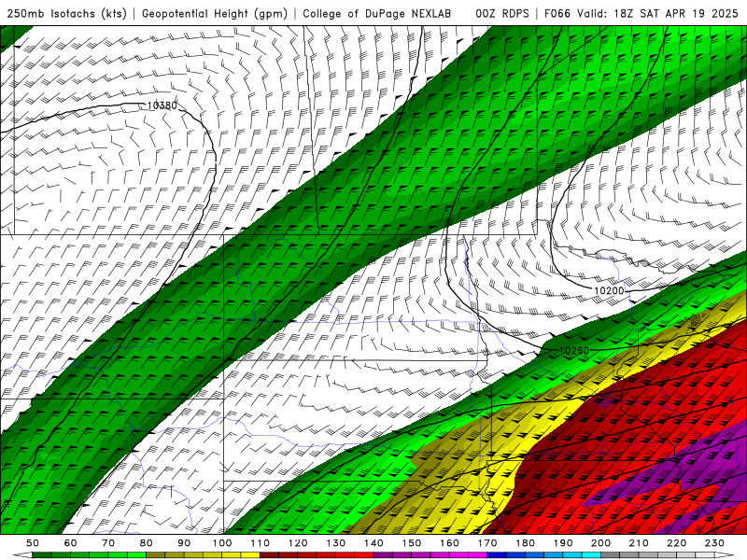Click the 150 label on the color scale
This screenshot has height=560, width=747.
412,543
